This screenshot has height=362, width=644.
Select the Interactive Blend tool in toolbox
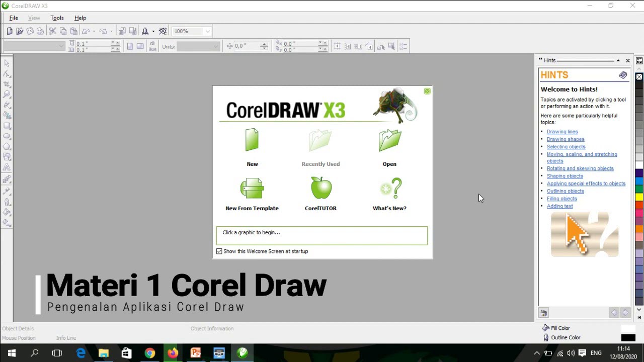tap(7, 179)
